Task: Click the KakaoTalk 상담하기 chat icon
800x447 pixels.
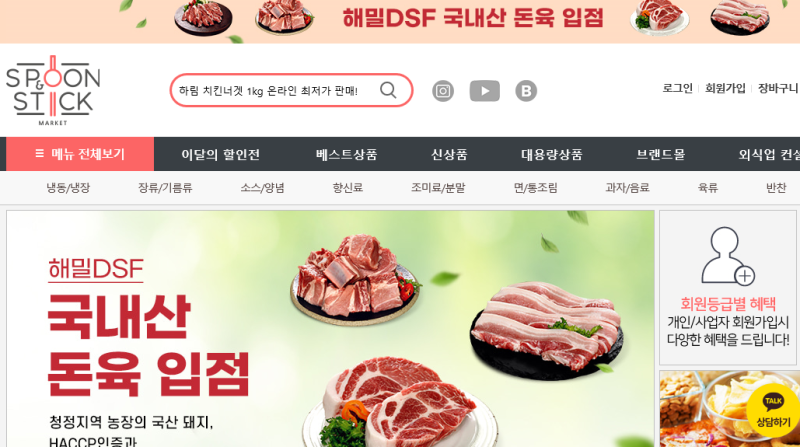Action: click(x=772, y=411)
